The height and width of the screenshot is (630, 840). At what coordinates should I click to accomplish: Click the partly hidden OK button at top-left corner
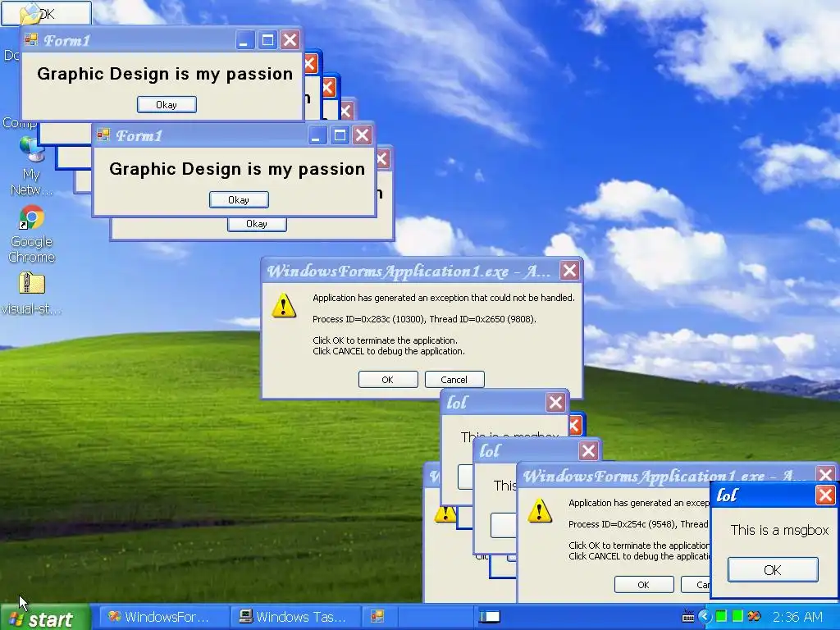click(x=46, y=13)
